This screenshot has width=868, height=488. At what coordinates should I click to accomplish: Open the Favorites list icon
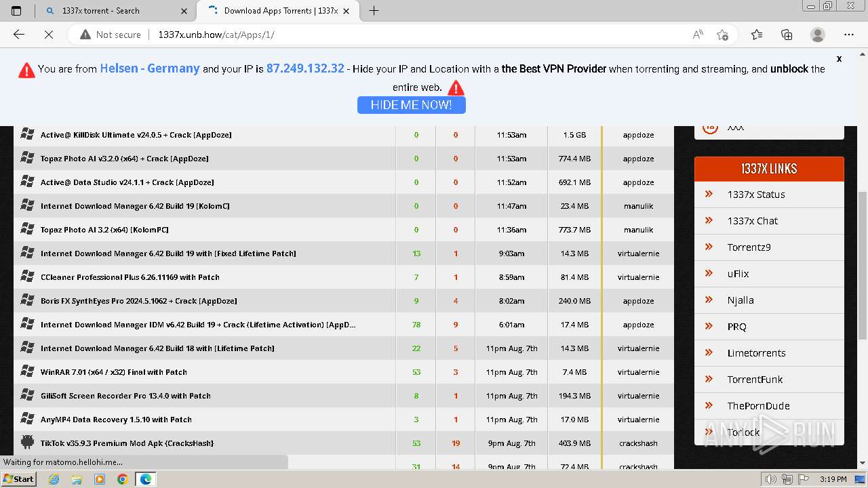click(757, 35)
